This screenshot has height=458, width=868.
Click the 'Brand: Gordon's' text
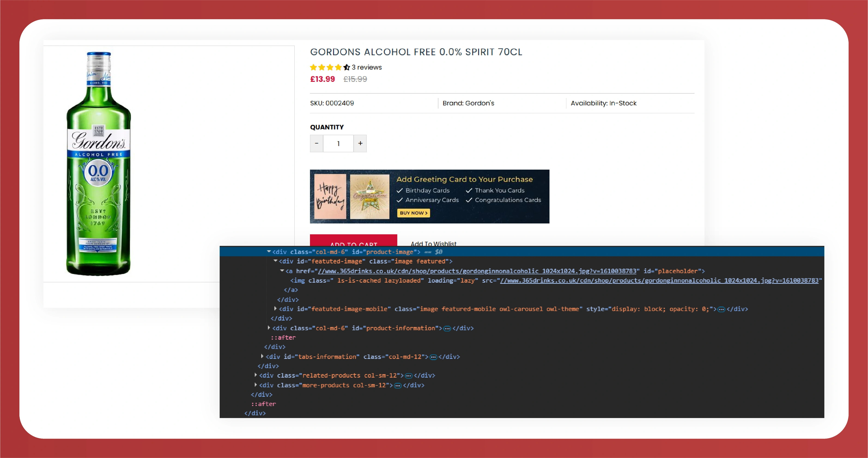click(x=468, y=103)
